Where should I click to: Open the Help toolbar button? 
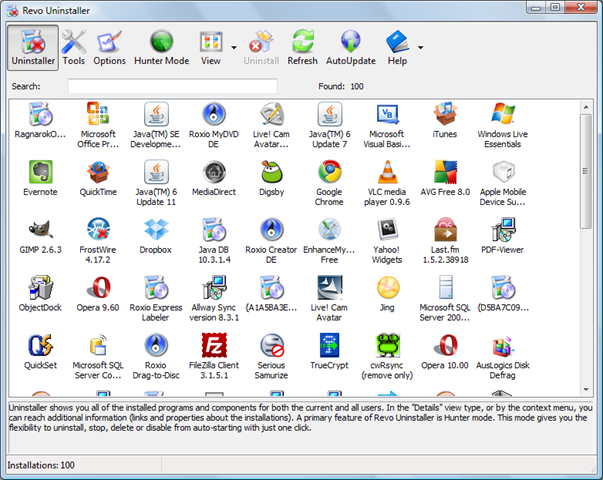pyautogui.click(x=397, y=48)
